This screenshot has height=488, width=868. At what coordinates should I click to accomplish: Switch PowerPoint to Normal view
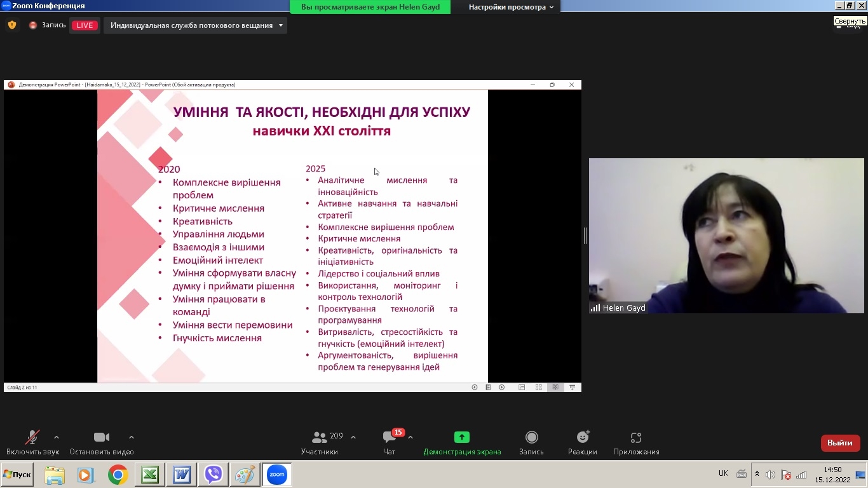pos(522,388)
